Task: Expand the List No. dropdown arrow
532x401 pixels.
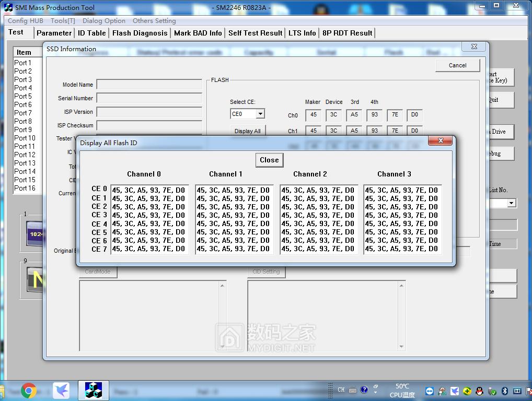Action: [511, 203]
